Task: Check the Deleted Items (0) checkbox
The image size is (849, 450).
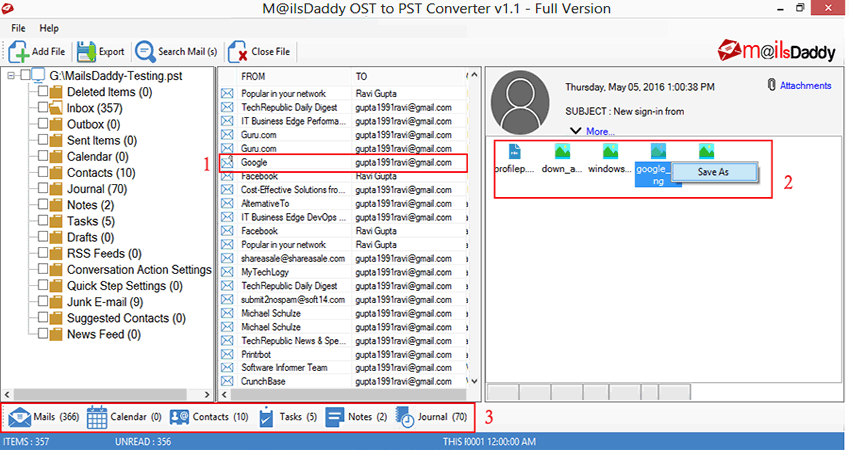Action: tap(43, 92)
